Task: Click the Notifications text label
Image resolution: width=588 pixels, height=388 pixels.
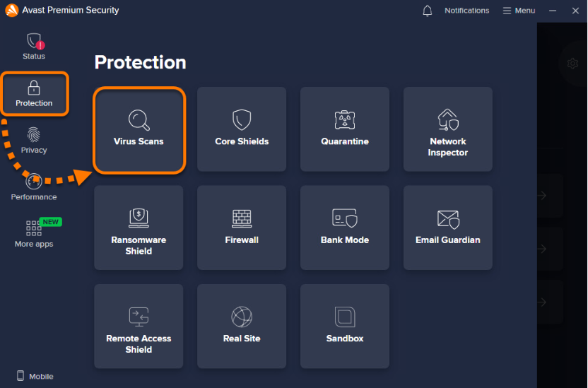Action: (467, 11)
